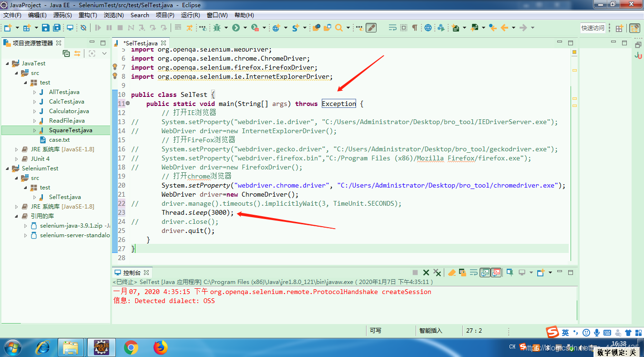Click the Open Web Browser globe icon

[x=428, y=28]
